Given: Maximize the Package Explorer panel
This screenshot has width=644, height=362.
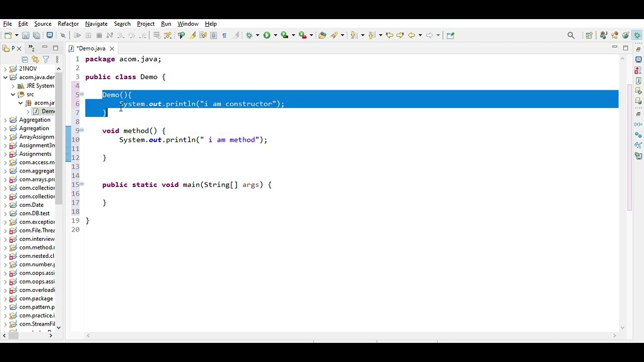Looking at the screenshot, I should coord(56,48).
